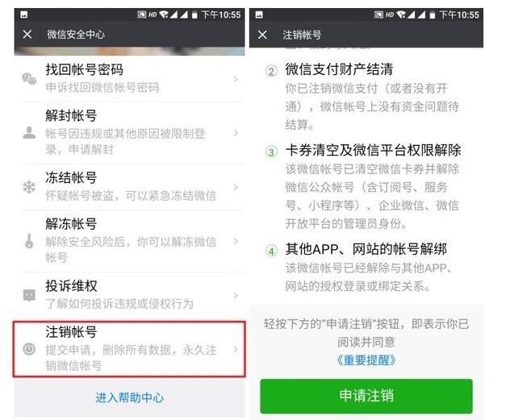
Task: Expand the 找回帐号密码 row chevron
Action: click(x=236, y=79)
